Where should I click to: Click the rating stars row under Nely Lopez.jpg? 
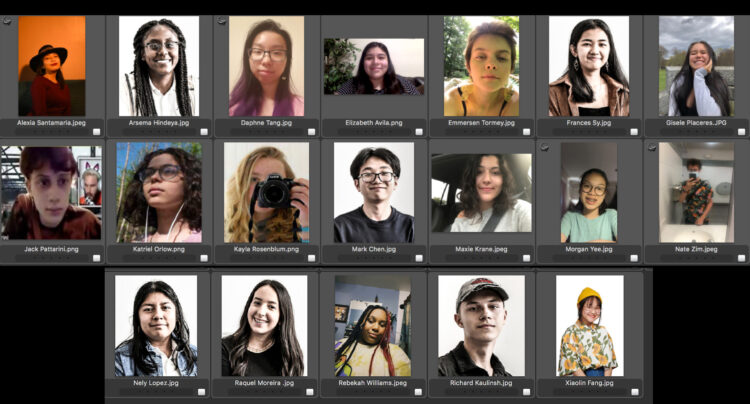pyautogui.click(x=155, y=392)
